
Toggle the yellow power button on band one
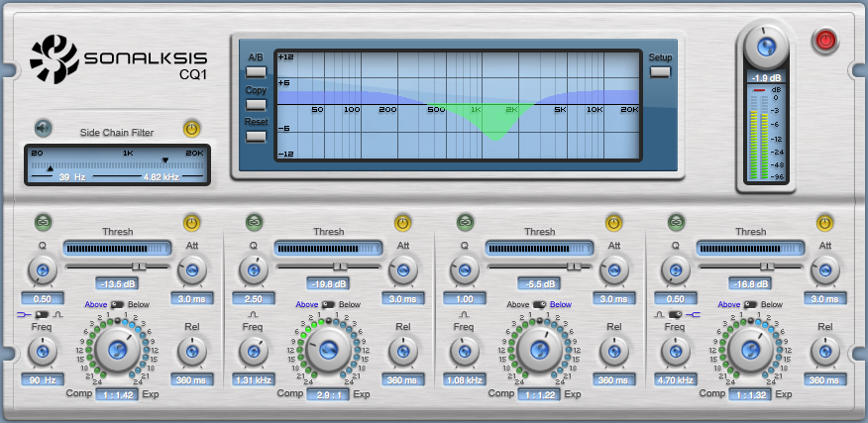pos(191,222)
